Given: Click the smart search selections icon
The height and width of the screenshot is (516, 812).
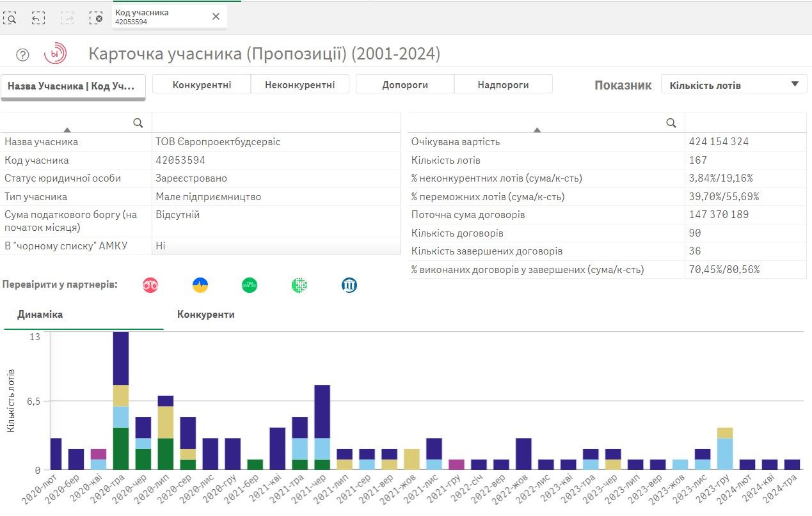Looking at the screenshot, I should [11, 18].
